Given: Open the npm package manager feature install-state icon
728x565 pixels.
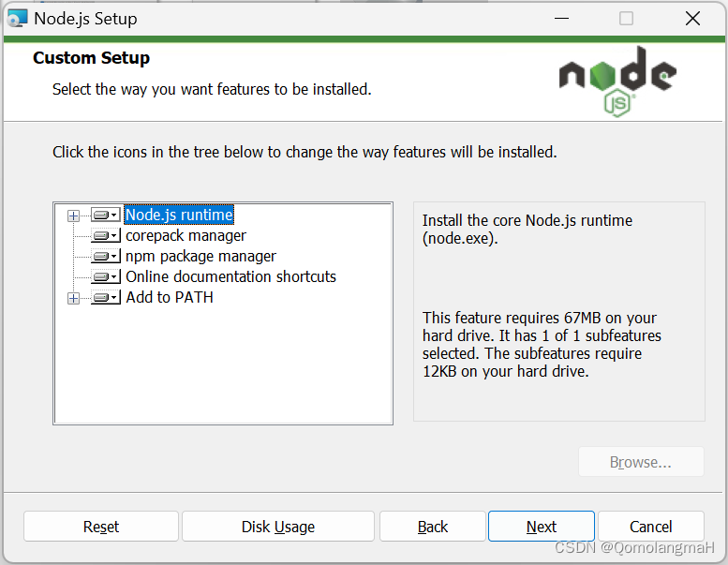Looking at the screenshot, I should click(106, 256).
